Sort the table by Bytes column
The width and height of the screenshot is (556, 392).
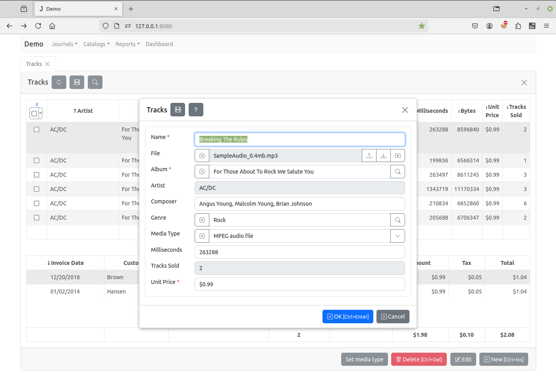(467, 111)
